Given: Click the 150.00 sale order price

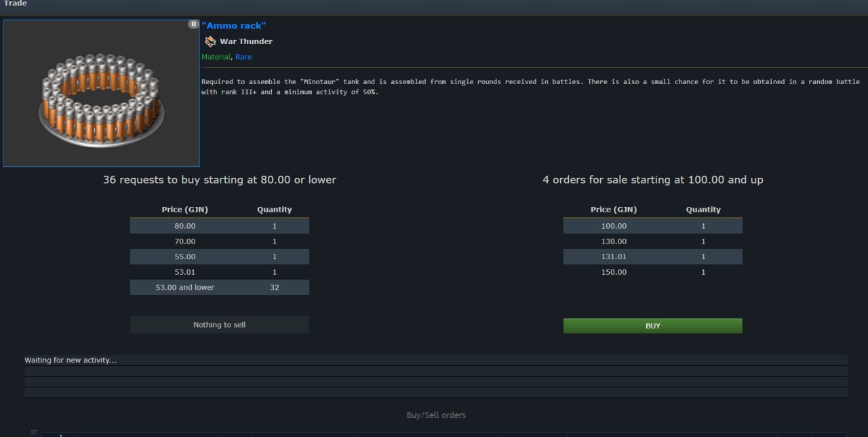Looking at the screenshot, I should pos(614,272).
